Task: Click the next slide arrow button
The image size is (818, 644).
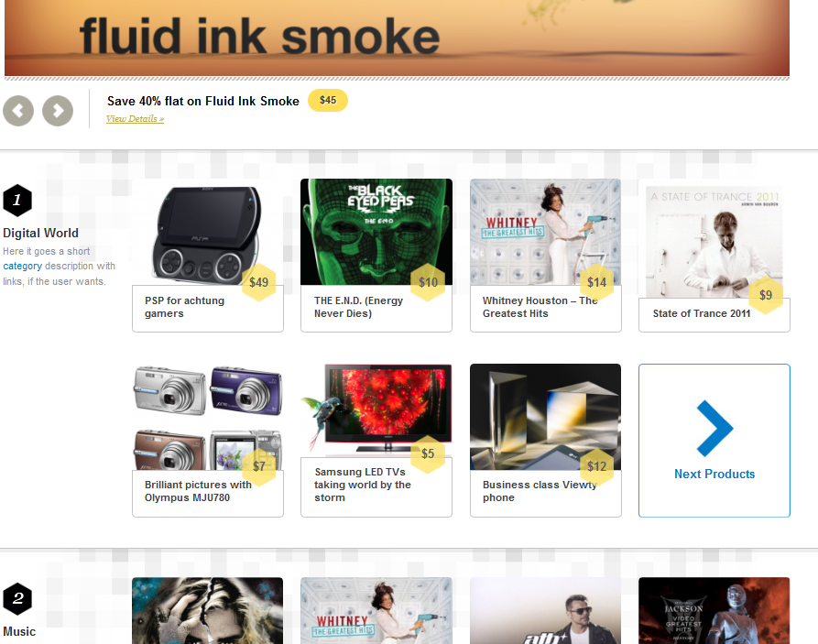Action: click(58, 111)
